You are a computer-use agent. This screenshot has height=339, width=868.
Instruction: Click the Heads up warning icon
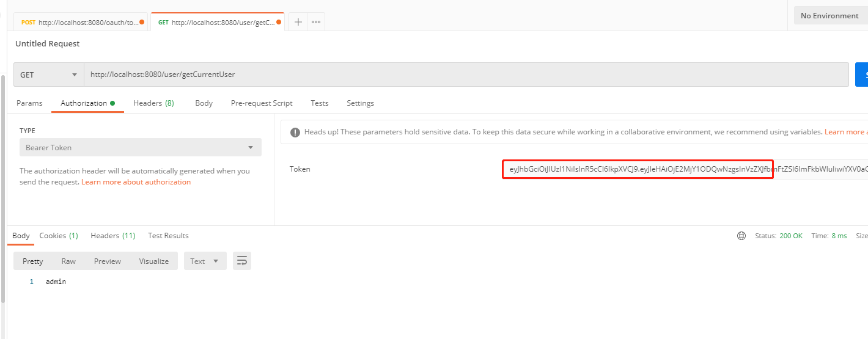[x=295, y=132]
